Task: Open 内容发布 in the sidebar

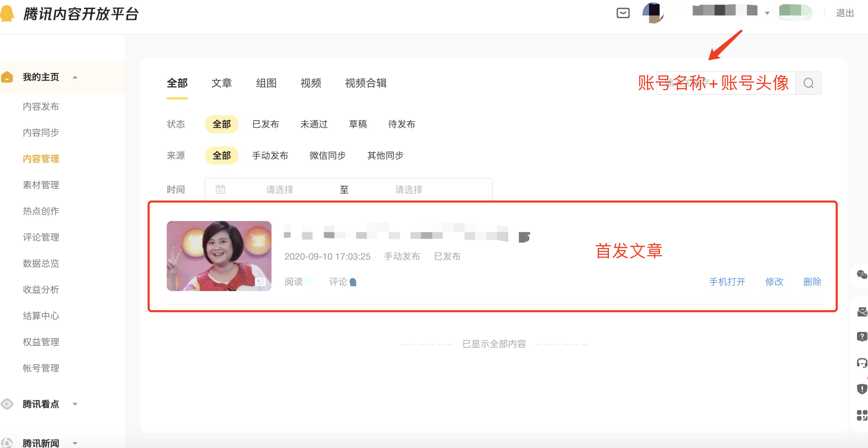Action: tap(41, 107)
